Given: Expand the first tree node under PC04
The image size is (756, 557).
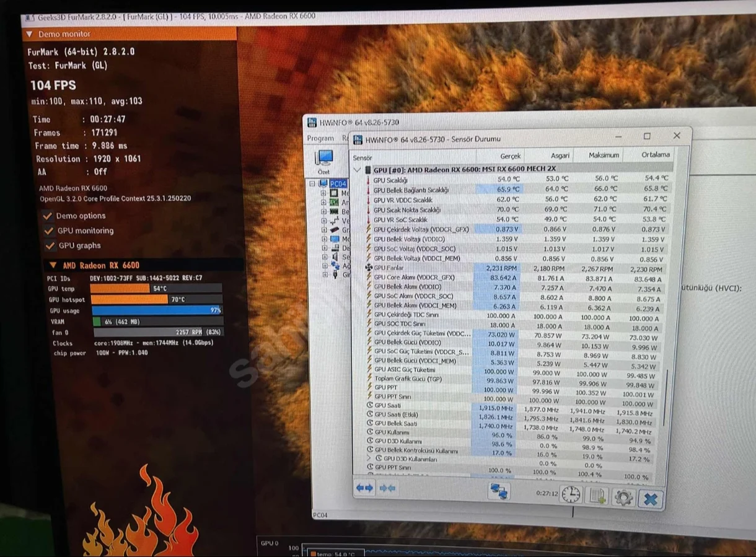Looking at the screenshot, I should coord(323,193).
